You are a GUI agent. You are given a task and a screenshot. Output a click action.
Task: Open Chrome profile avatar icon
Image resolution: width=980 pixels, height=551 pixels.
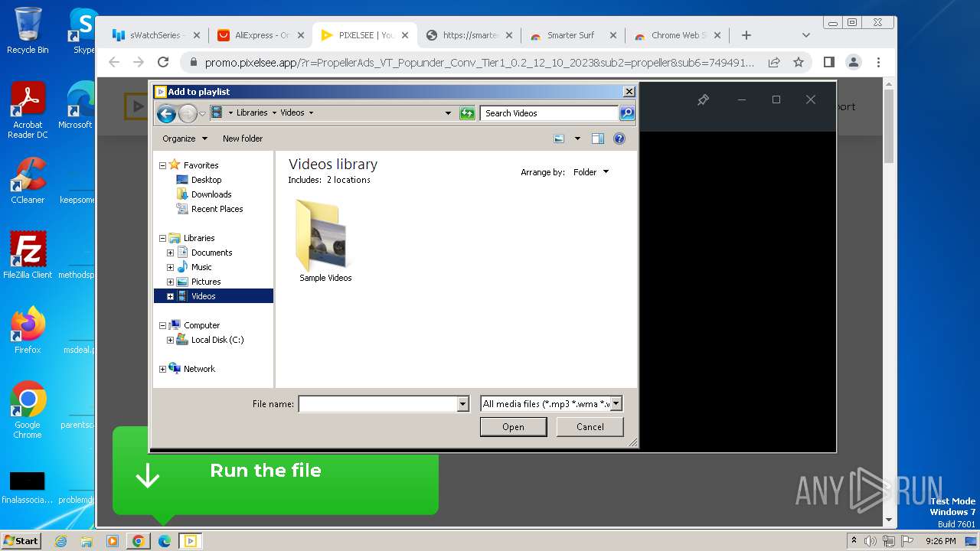(853, 62)
